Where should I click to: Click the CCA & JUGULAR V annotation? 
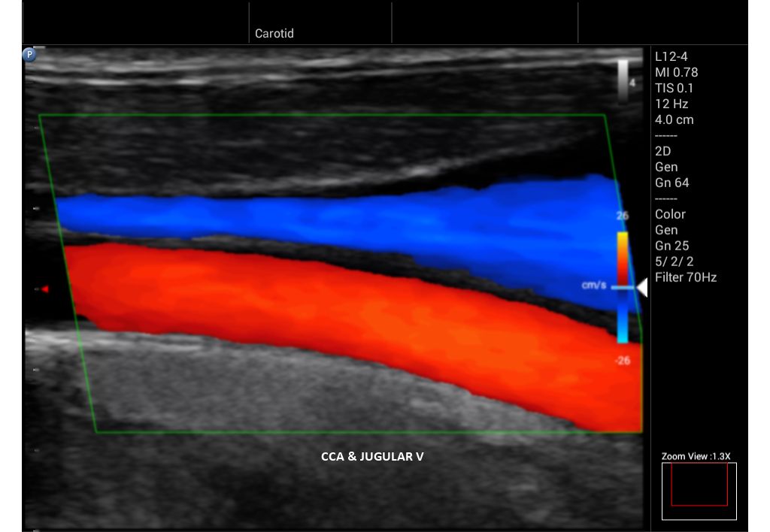point(372,455)
